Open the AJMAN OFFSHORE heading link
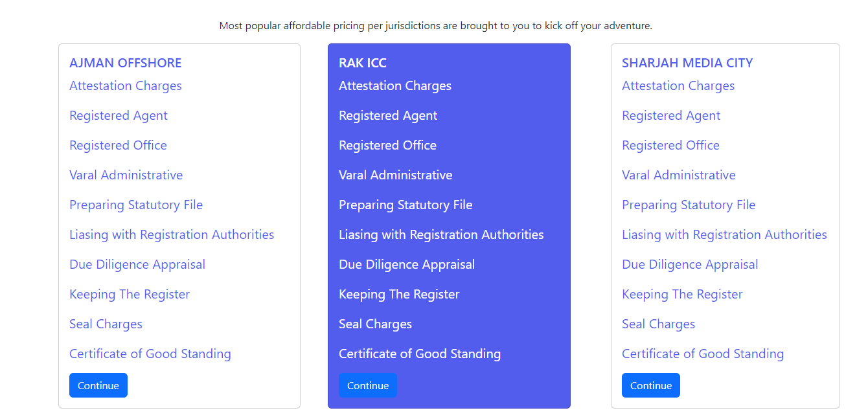The height and width of the screenshot is (417, 868). [125, 63]
